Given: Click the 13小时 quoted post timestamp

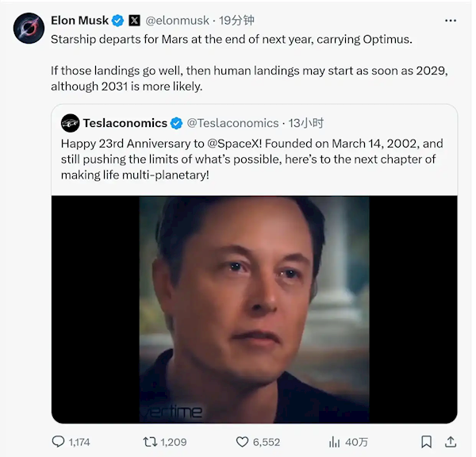Looking at the screenshot, I should (x=307, y=123).
